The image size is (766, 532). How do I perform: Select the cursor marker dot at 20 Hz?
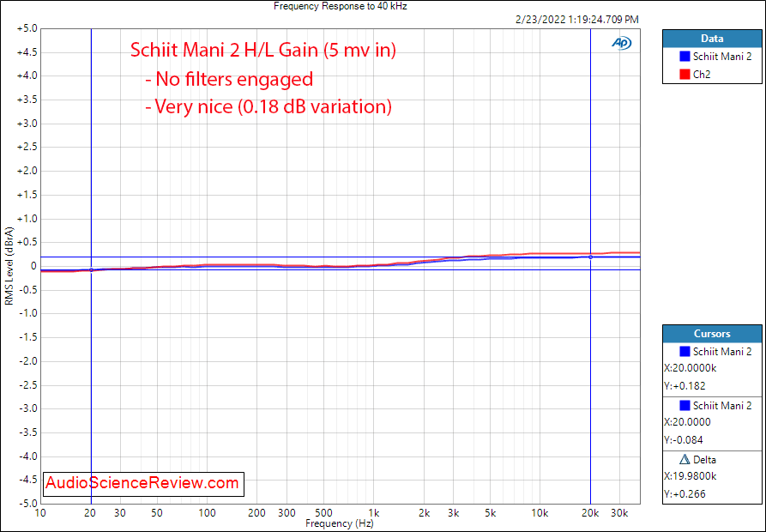[91, 269]
